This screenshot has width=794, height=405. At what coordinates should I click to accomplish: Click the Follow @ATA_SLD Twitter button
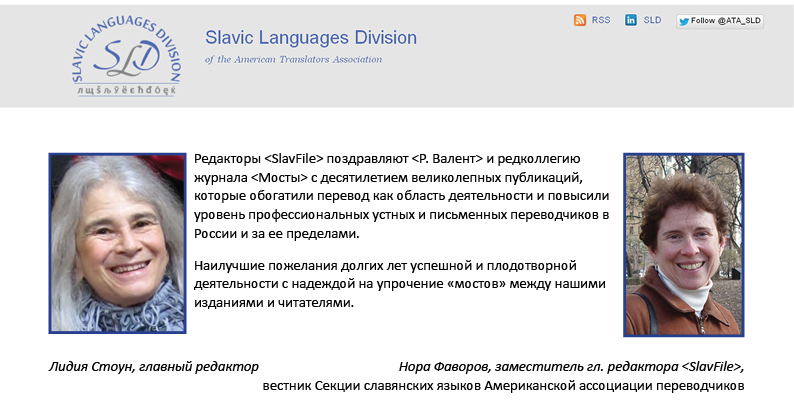(x=720, y=21)
